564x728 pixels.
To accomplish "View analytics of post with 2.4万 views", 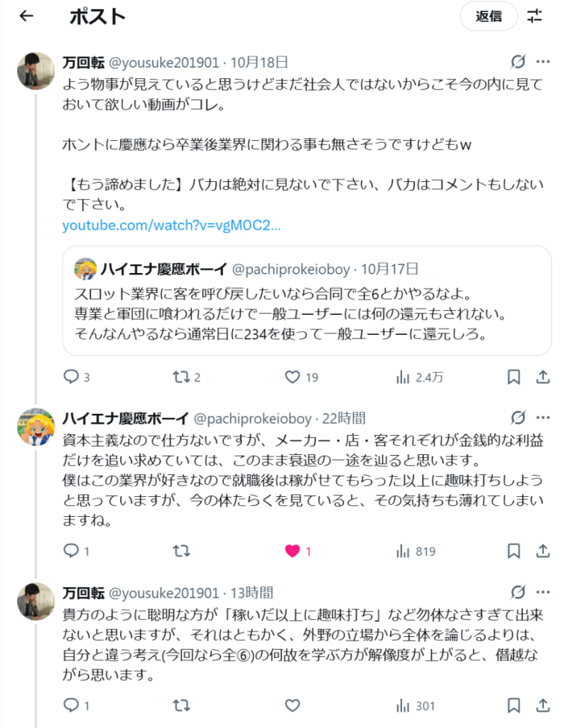I will click(x=403, y=377).
